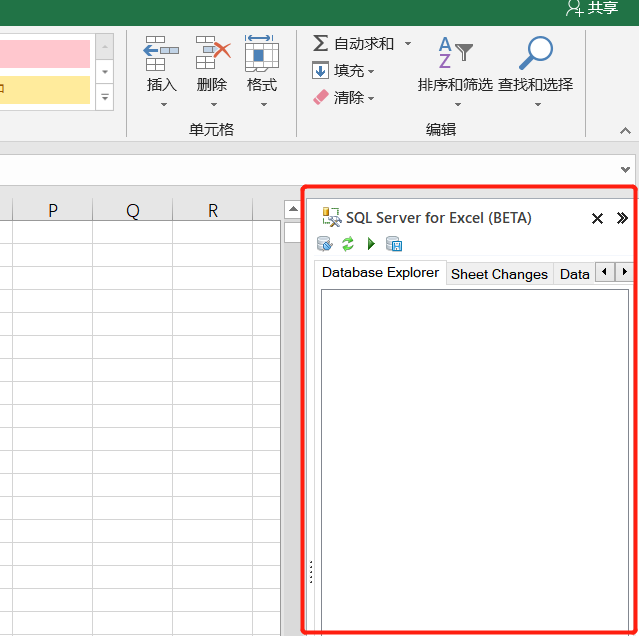Image resolution: width=639 pixels, height=636 pixels.
Task: Close the SQL Server for Excel pane
Action: [597, 218]
